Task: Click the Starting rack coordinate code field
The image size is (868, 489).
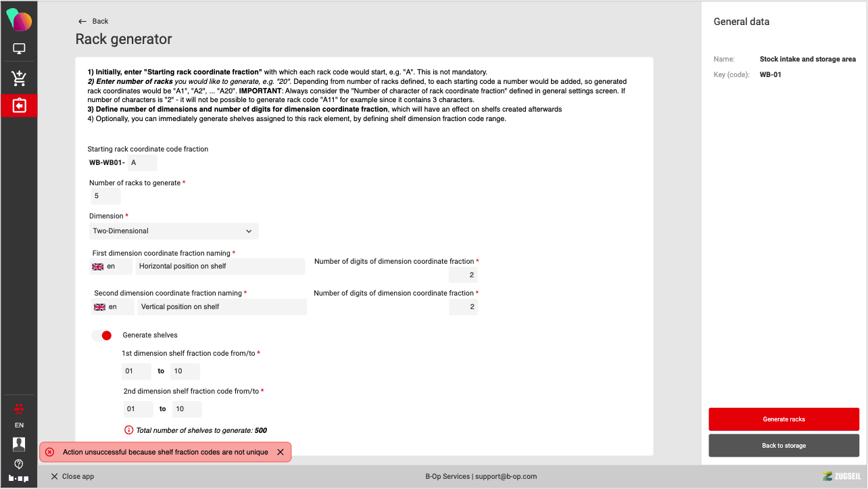Action: click(142, 162)
